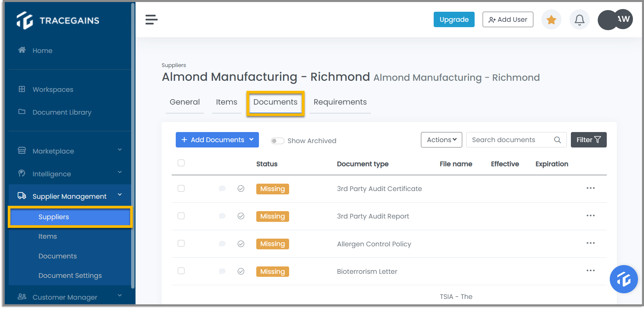Click the search magnifier icon
The height and width of the screenshot is (309, 644).
pyautogui.click(x=557, y=140)
